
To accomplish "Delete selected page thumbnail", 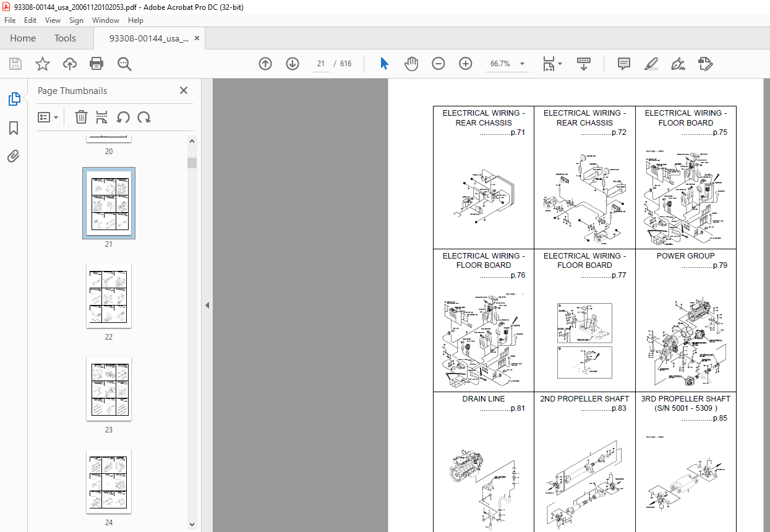I will coord(81,118).
